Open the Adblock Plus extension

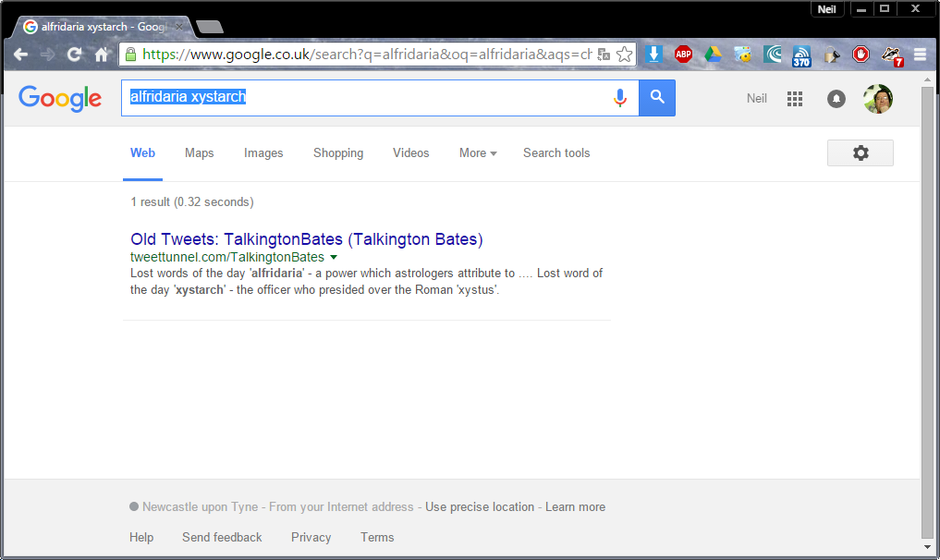[x=683, y=55]
